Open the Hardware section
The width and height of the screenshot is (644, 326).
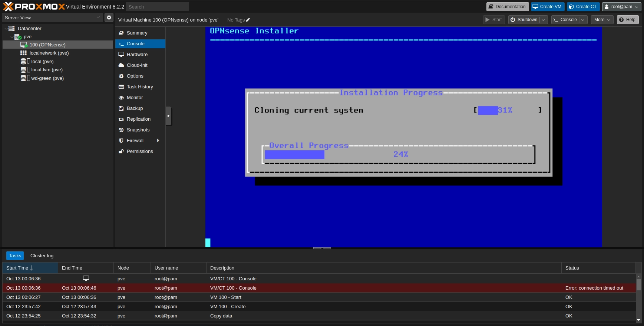pos(140,55)
